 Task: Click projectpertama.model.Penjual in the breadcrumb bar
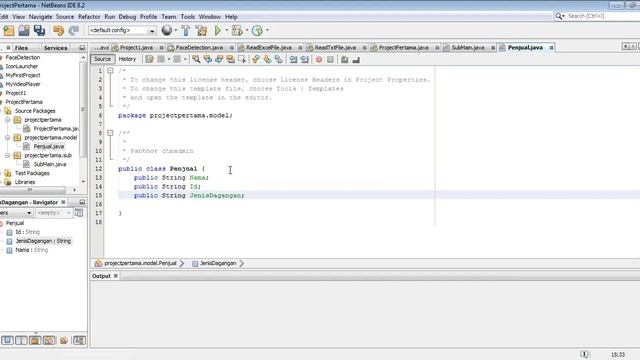[140, 263]
